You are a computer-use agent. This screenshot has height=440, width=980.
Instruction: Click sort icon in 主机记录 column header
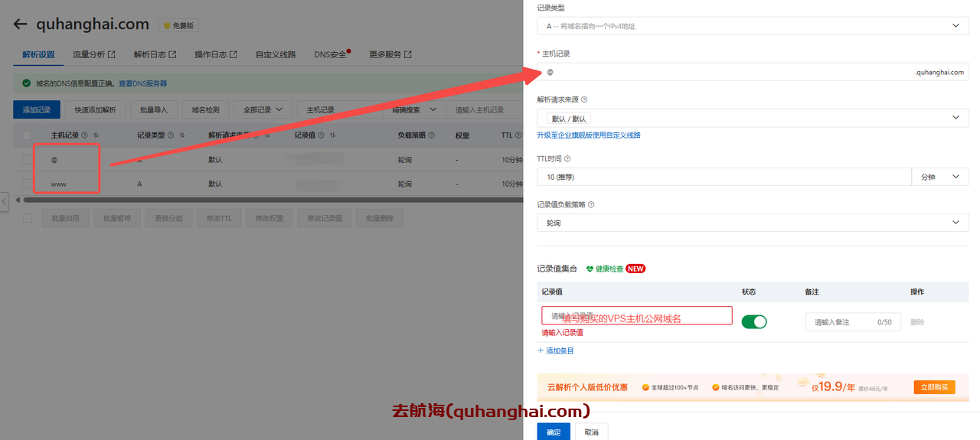[x=96, y=135]
